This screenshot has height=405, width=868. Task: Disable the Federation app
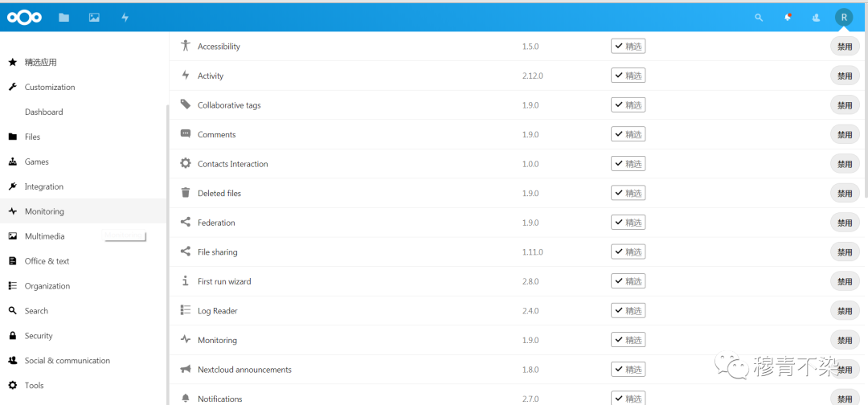845,223
